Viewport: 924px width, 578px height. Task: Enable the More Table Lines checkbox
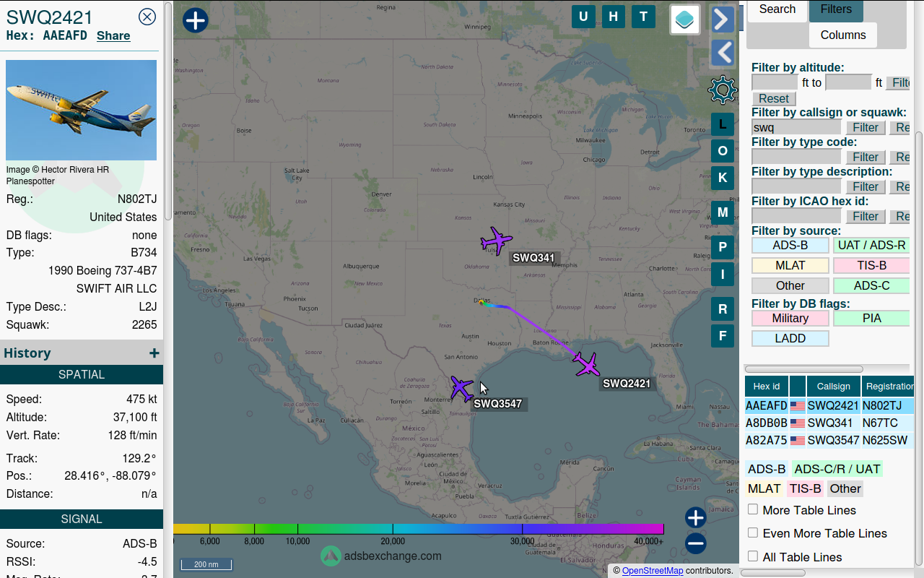pos(753,509)
